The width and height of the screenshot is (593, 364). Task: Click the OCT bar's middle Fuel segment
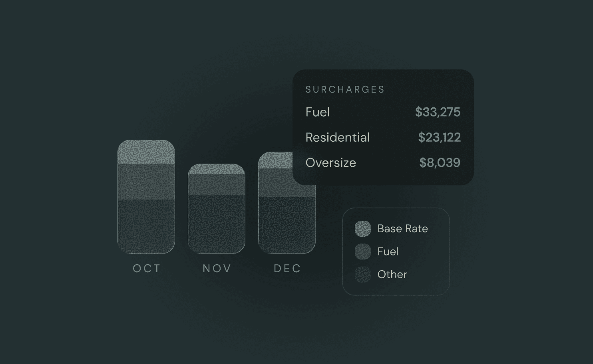click(x=146, y=182)
